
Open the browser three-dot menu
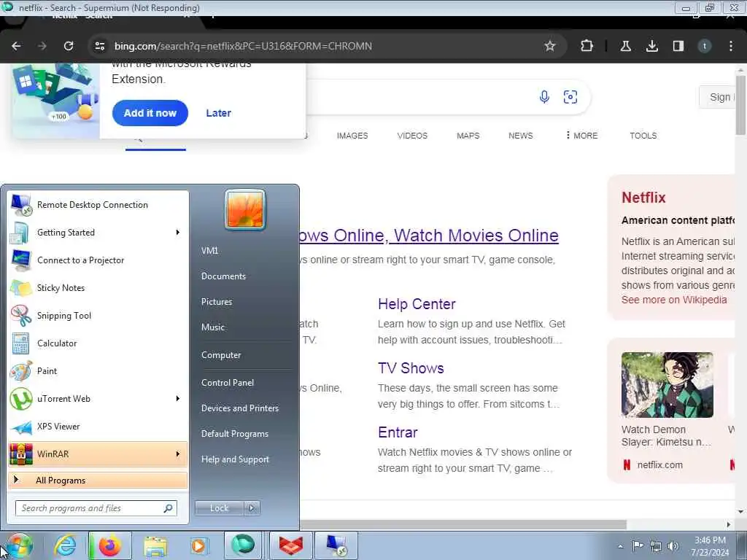(x=731, y=46)
